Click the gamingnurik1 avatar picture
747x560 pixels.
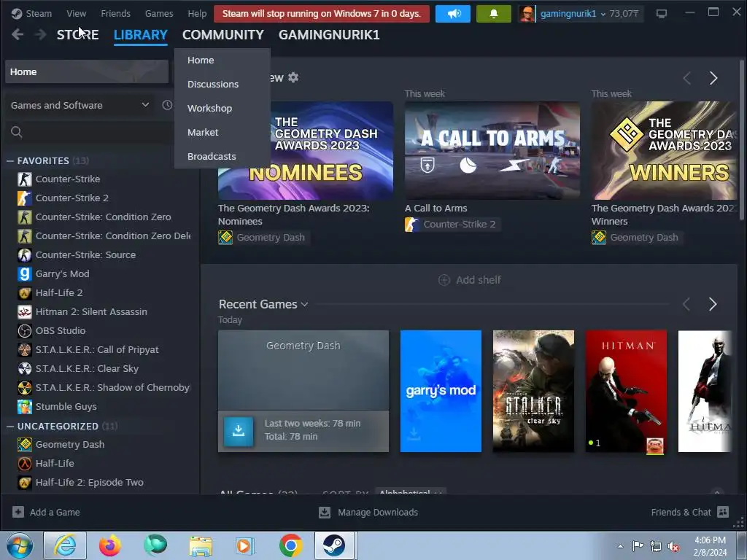pos(527,14)
